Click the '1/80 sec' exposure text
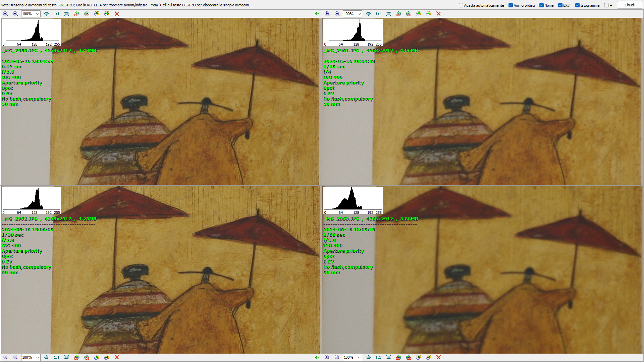The image size is (644, 362). coord(334,235)
